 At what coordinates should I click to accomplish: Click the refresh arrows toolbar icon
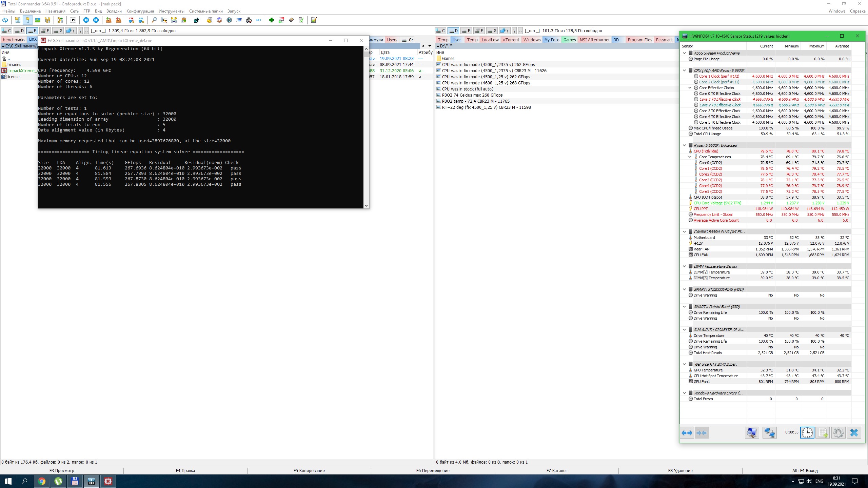[x=5, y=20]
